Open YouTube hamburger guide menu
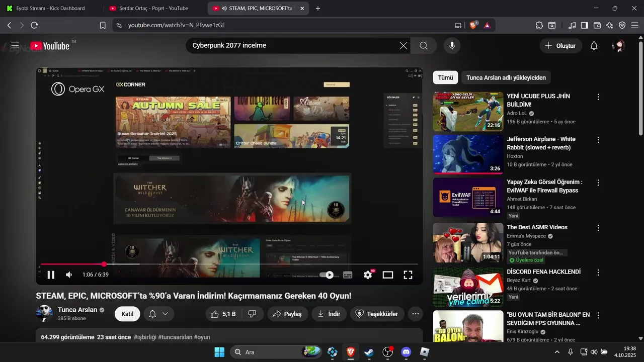 click(15, 46)
